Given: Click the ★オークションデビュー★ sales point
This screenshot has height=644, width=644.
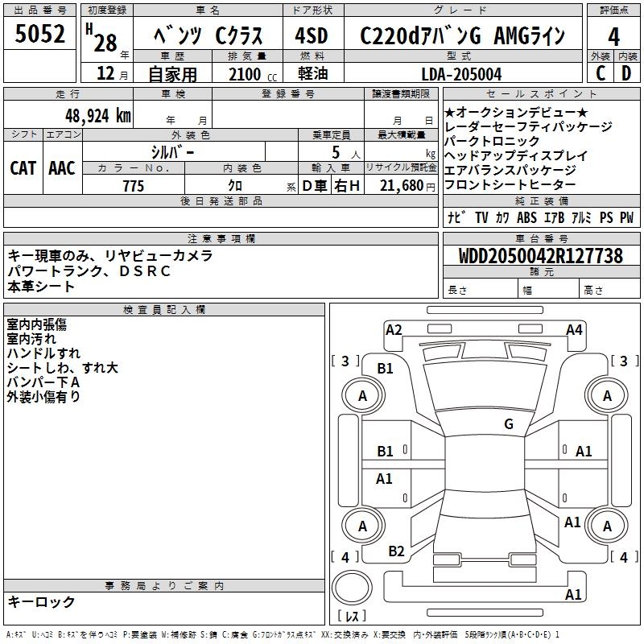Looking at the screenshot, I should pos(516,112).
